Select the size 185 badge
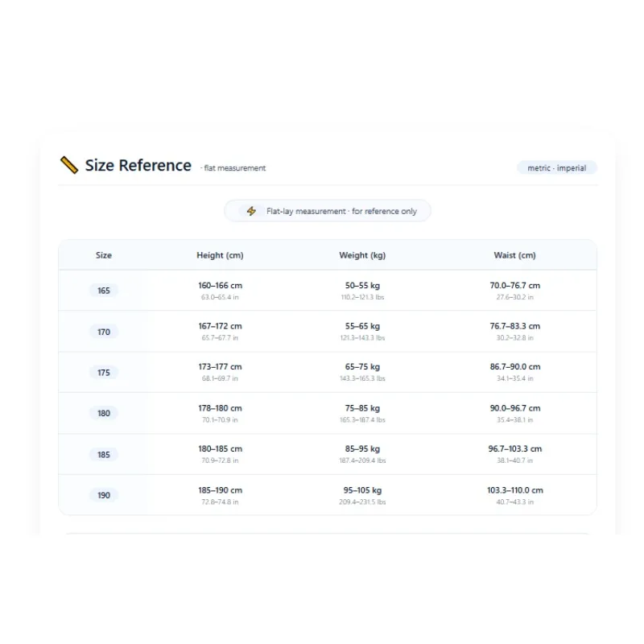Screen dimensions: 644x644 coord(104,455)
